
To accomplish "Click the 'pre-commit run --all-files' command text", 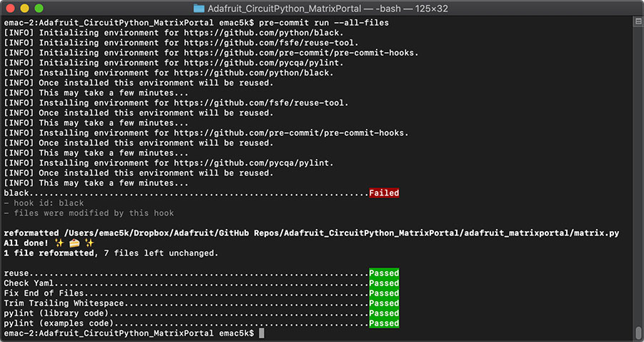I will tap(324, 23).
